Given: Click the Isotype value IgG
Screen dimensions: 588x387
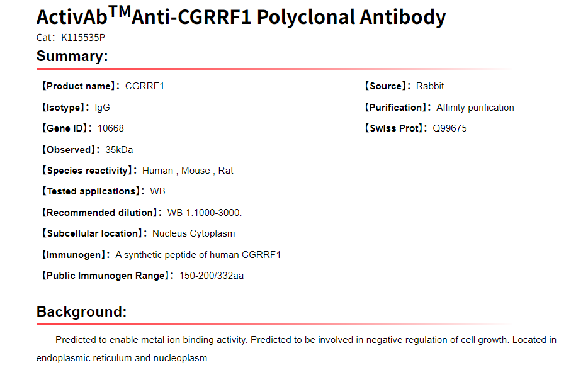Looking at the screenshot, I should click(x=103, y=108).
